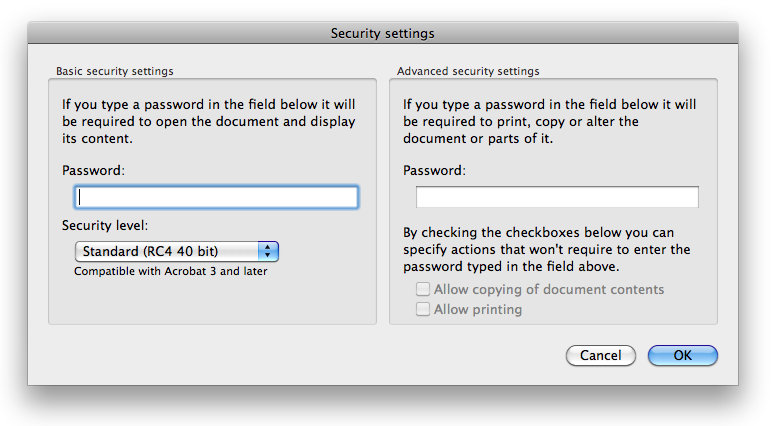This screenshot has width=772, height=426.
Task: Click the Security level label
Action: coord(105,226)
